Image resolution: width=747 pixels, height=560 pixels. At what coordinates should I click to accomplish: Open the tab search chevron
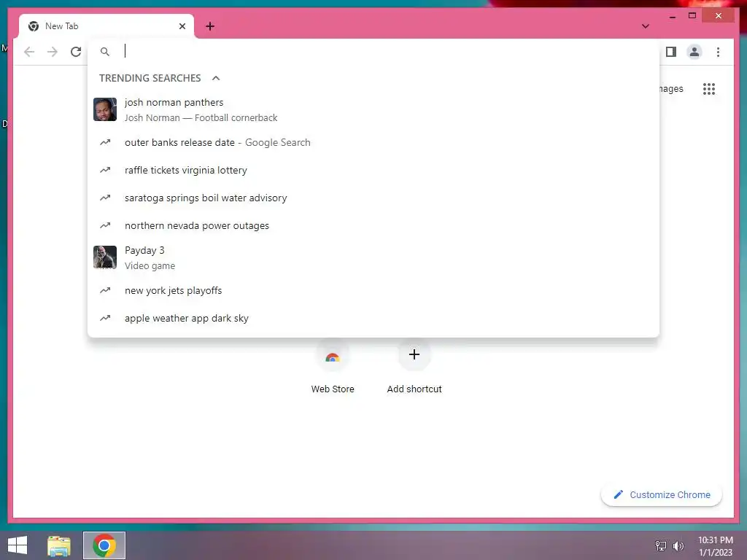645,26
